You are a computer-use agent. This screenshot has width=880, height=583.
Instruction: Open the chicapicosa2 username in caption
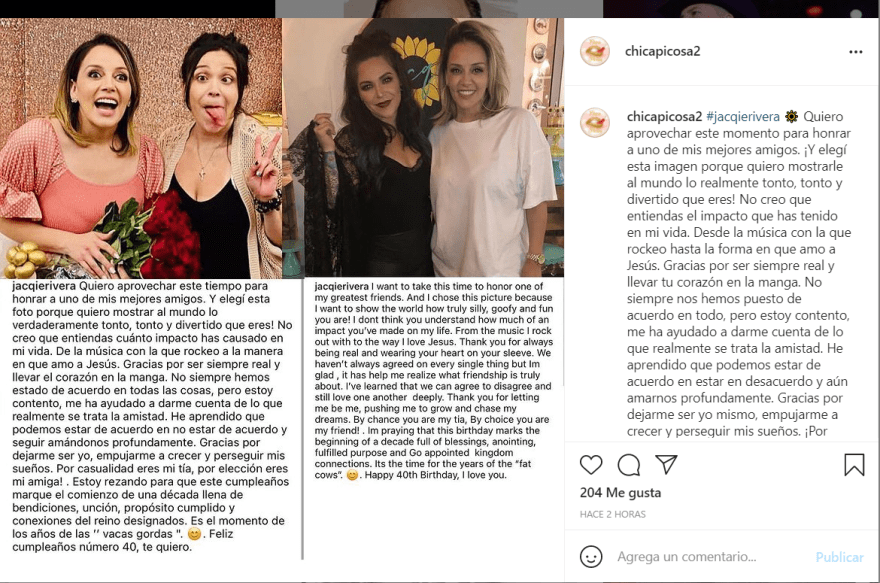coord(664,117)
